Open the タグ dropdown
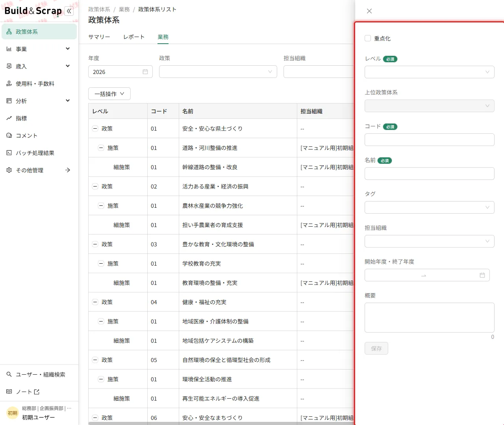504x425 pixels. tap(430, 207)
